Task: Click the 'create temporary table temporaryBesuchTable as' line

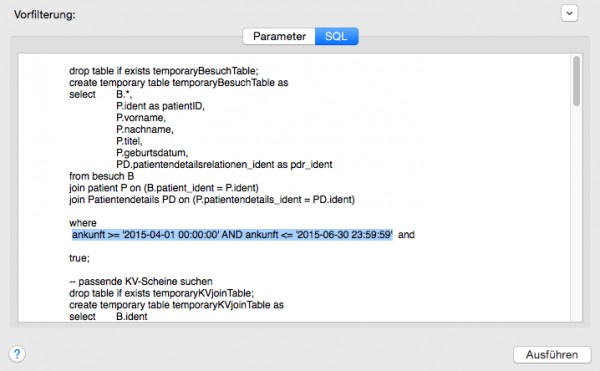Action: click(178, 83)
